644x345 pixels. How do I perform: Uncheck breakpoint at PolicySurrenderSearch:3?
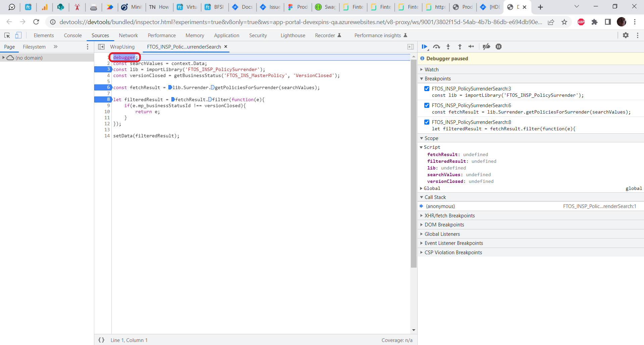[x=427, y=89]
